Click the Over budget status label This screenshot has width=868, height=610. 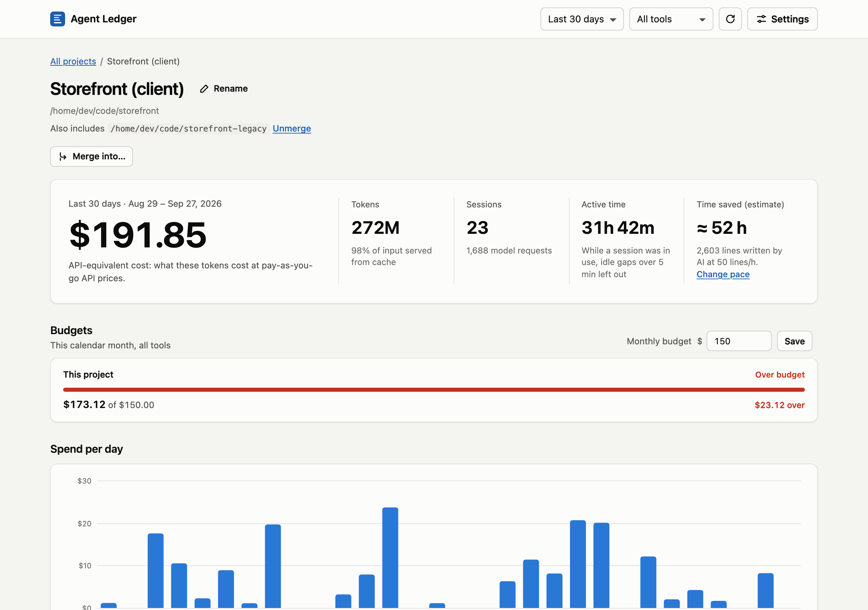[780, 375]
